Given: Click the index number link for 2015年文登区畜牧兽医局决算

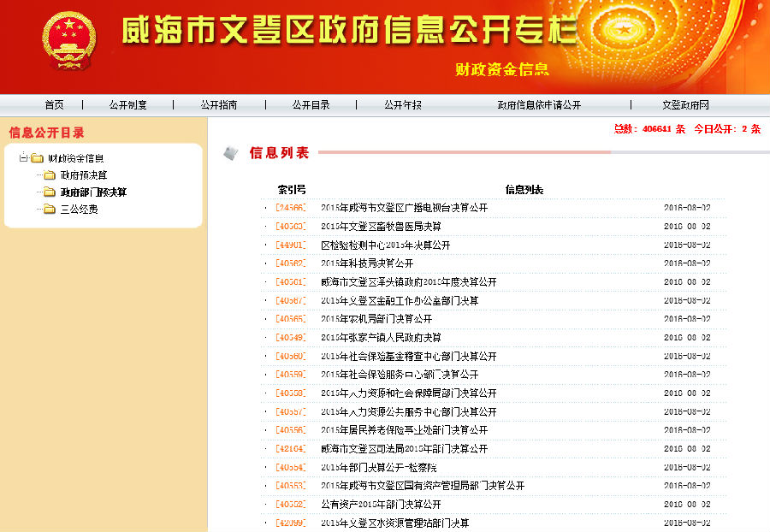Looking at the screenshot, I should [291, 226].
